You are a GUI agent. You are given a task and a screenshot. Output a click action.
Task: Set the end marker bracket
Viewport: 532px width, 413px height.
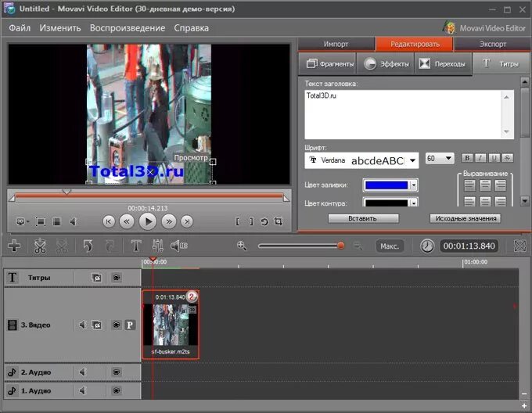251,222
